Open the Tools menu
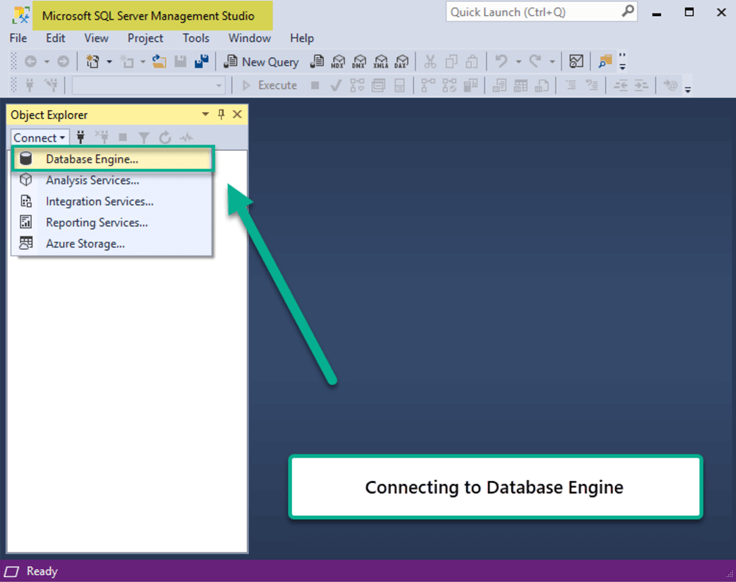736x582 pixels. click(196, 38)
